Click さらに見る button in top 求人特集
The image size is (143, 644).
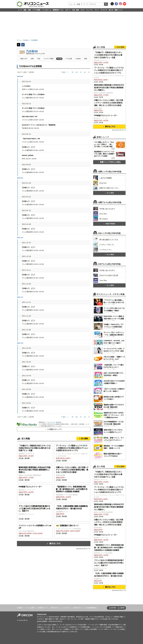pos(120,47)
